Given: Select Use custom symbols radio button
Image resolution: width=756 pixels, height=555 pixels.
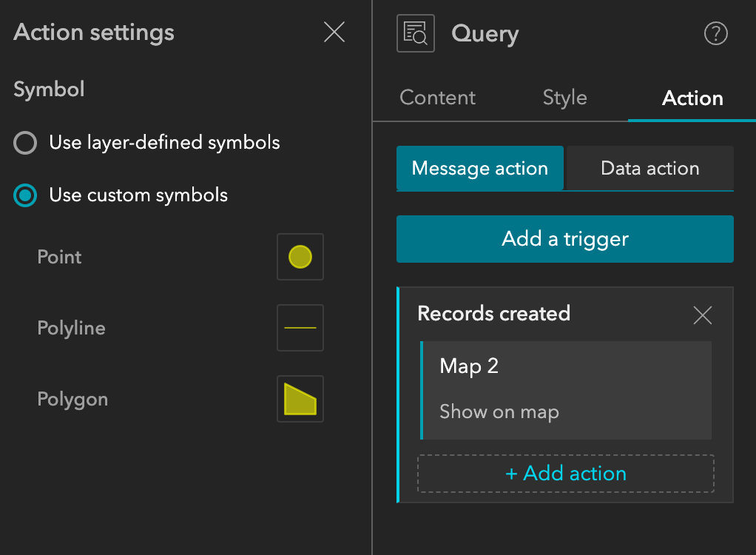Looking at the screenshot, I should click(26, 196).
